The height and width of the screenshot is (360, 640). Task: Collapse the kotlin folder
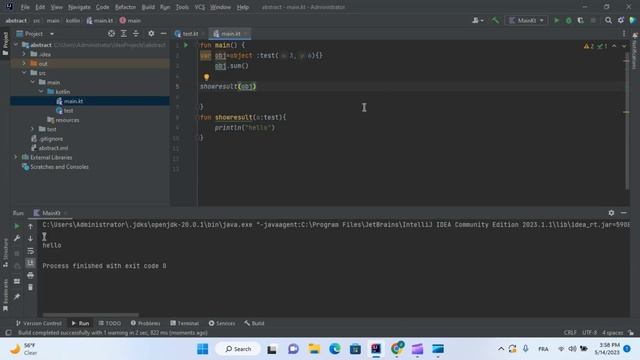click(41, 92)
